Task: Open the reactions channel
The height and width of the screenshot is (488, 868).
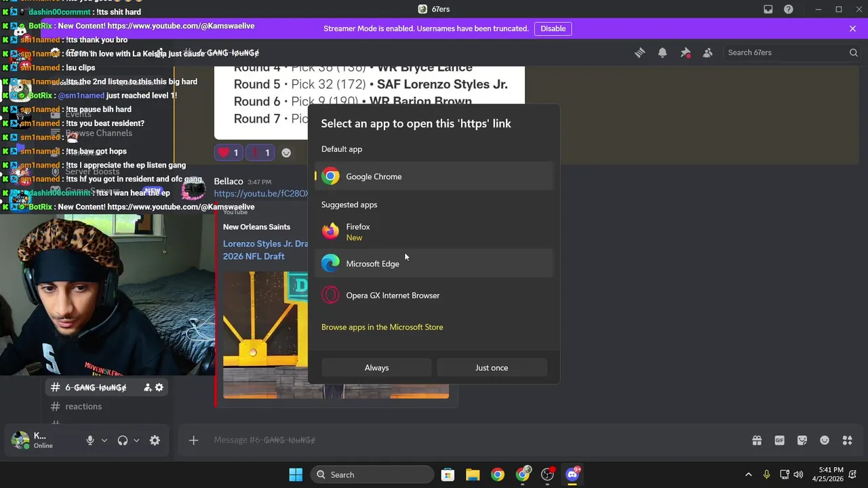Action: [83, 406]
